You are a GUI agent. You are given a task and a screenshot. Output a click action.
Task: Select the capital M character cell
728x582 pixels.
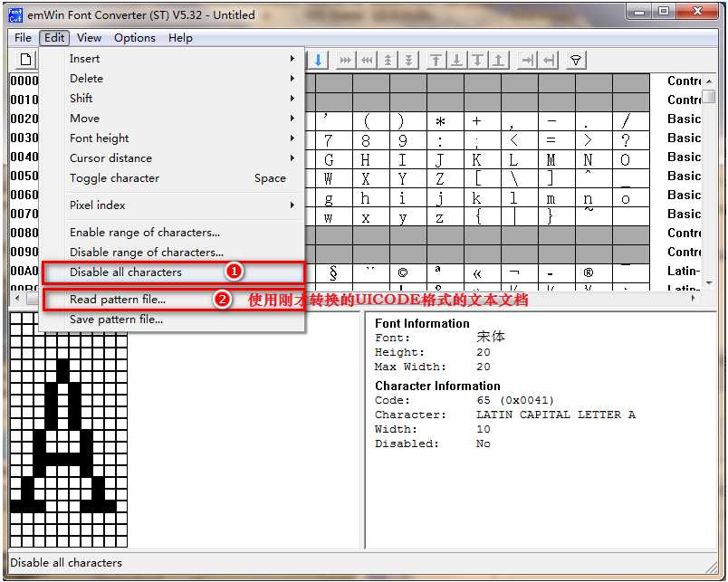click(x=557, y=160)
